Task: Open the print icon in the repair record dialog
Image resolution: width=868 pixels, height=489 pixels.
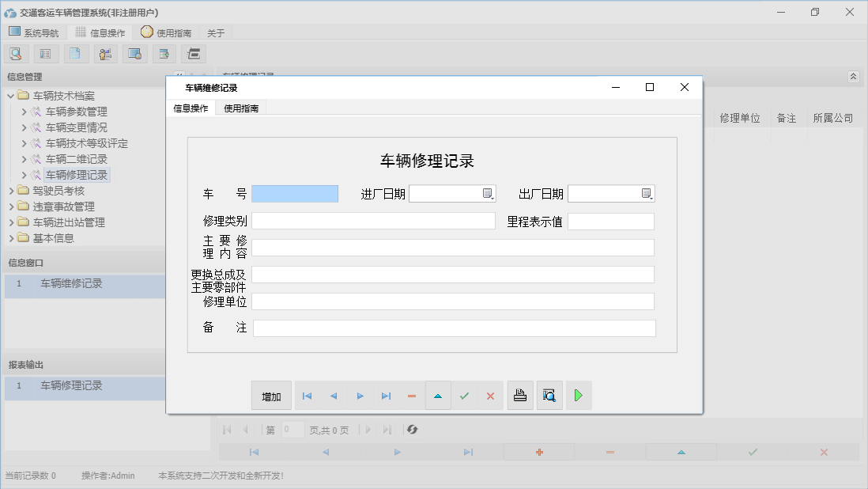Action: coord(520,395)
